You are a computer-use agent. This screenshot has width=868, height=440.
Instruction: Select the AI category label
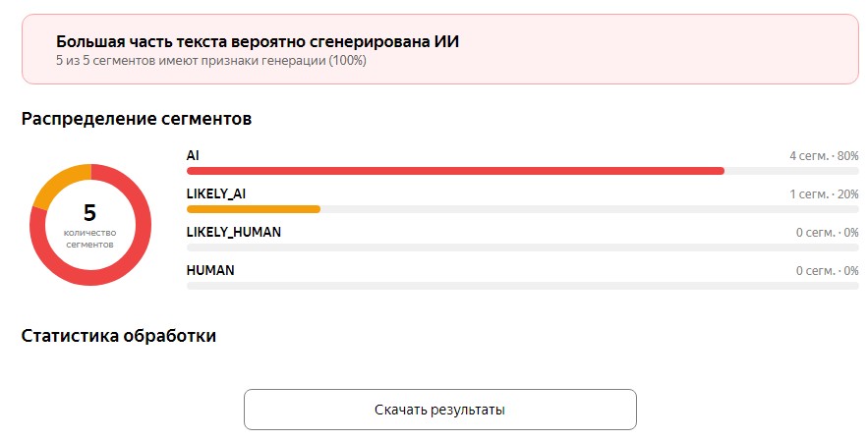[x=193, y=155]
